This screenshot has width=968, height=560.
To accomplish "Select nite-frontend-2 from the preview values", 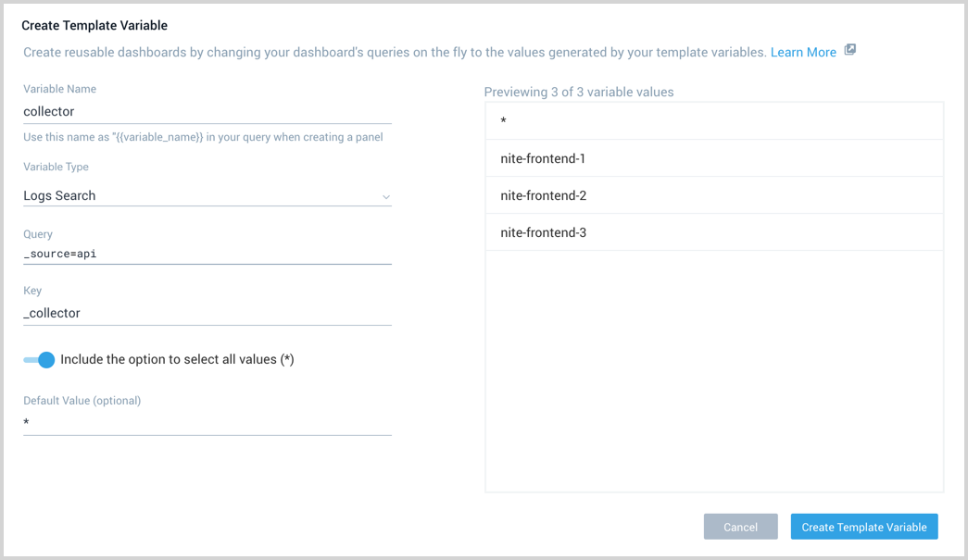I will pyautogui.click(x=713, y=195).
